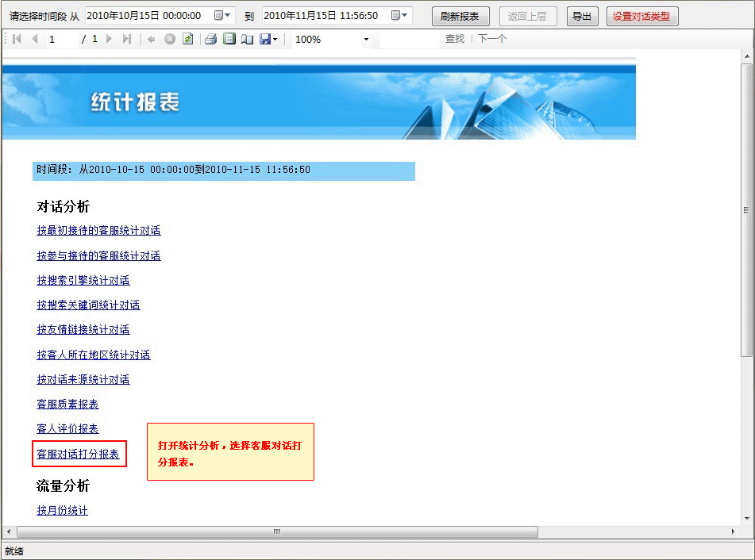The width and height of the screenshot is (755, 560).
Task: Click the horizontal scrollbar thumb
Action: click(x=277, y=531)
